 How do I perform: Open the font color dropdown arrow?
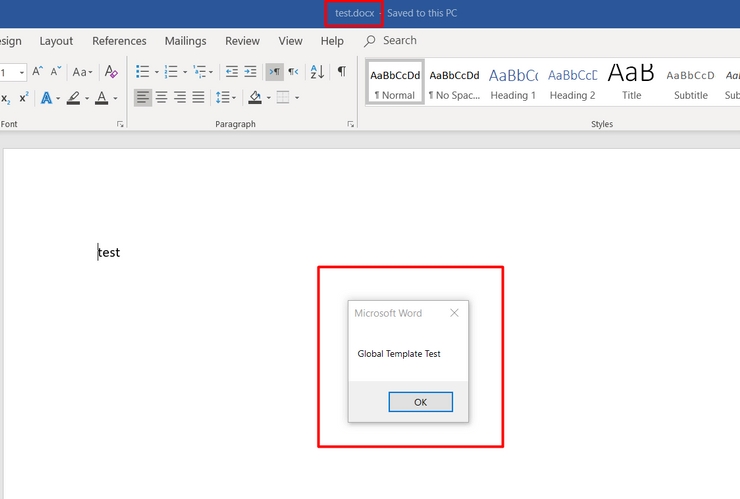point(115,98)
